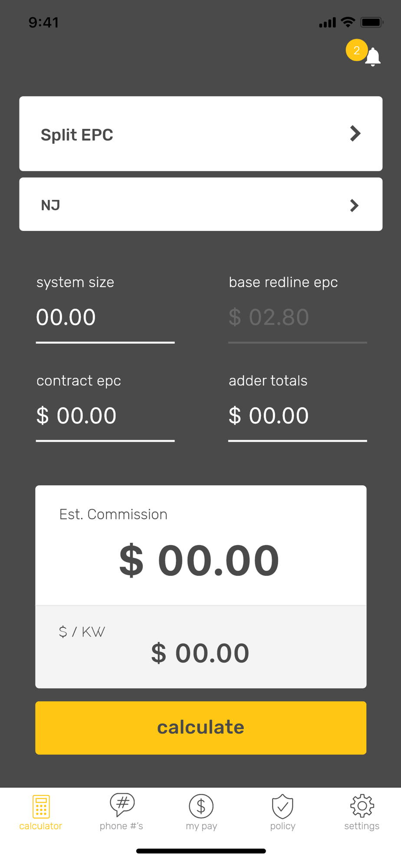Image resolution: width=401 pixels, height=868 pixels.
Task: Tap the Wi-Fi status icon
Action: [348, 22]
